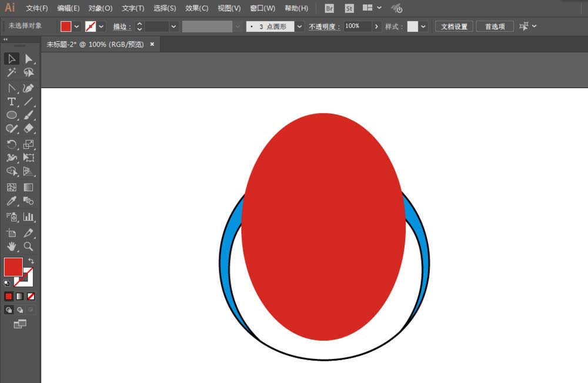Screen dimensions: 588x383
Task: Click the red fill color swatch in toolbox
Action: click(13, 267)
